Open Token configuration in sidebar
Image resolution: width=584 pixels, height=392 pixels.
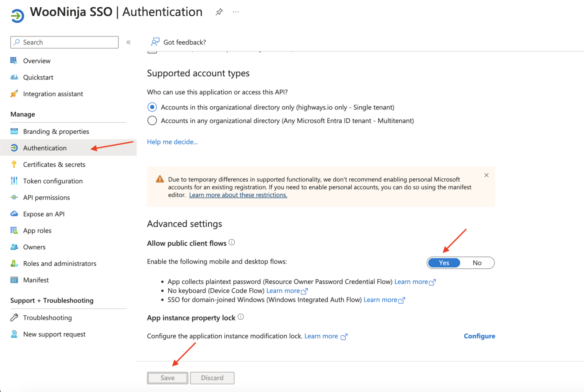53,181
